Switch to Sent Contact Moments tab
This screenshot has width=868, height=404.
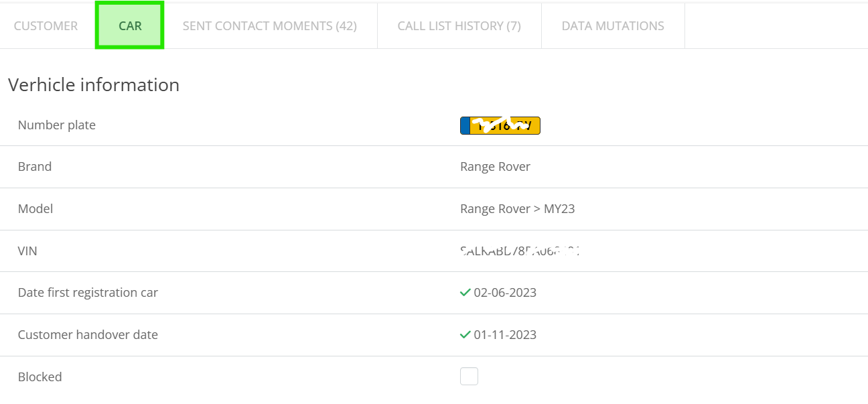270,26
